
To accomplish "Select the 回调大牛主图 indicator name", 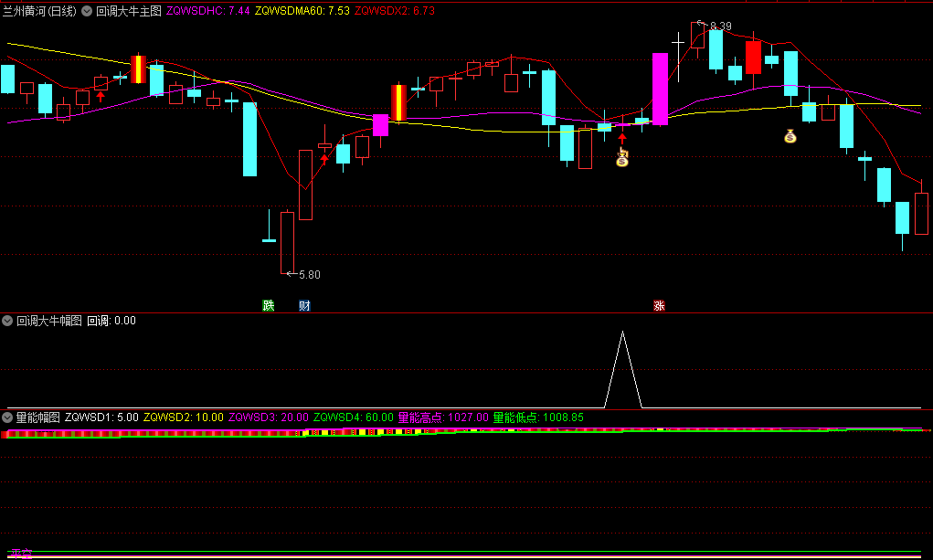I will coord(129,11).
